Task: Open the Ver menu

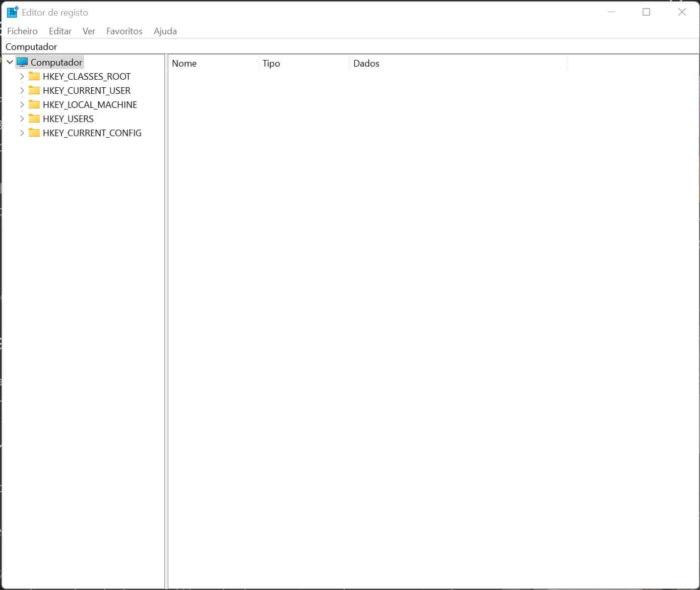Action: 89,31
